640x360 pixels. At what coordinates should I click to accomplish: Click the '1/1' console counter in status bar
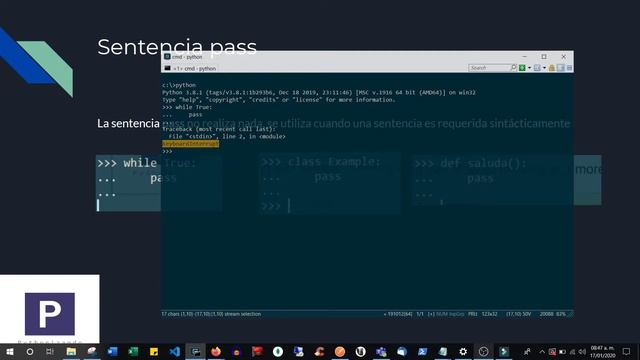point(420,314)
